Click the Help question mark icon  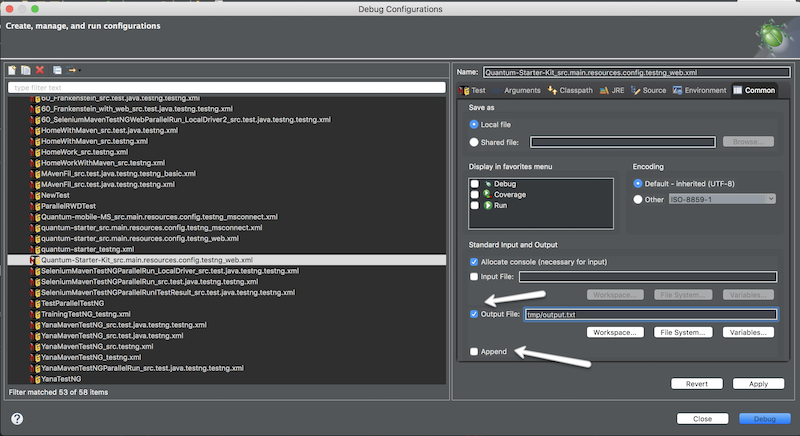(18, 418)
